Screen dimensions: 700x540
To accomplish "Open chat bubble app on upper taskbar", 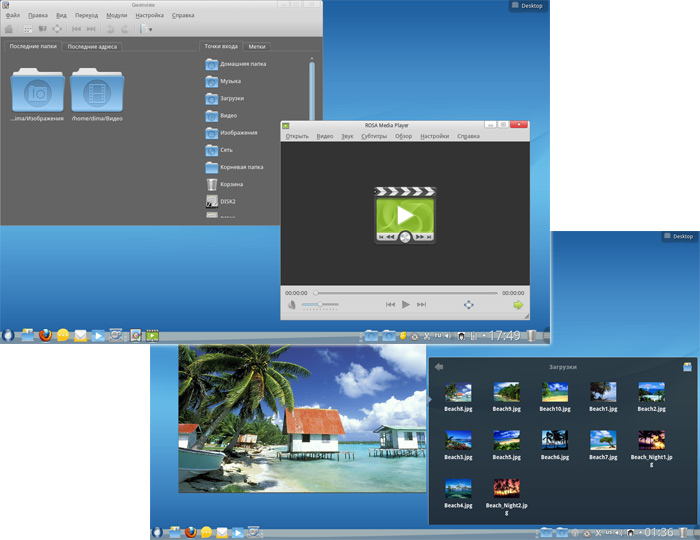I will coord(63,335).
